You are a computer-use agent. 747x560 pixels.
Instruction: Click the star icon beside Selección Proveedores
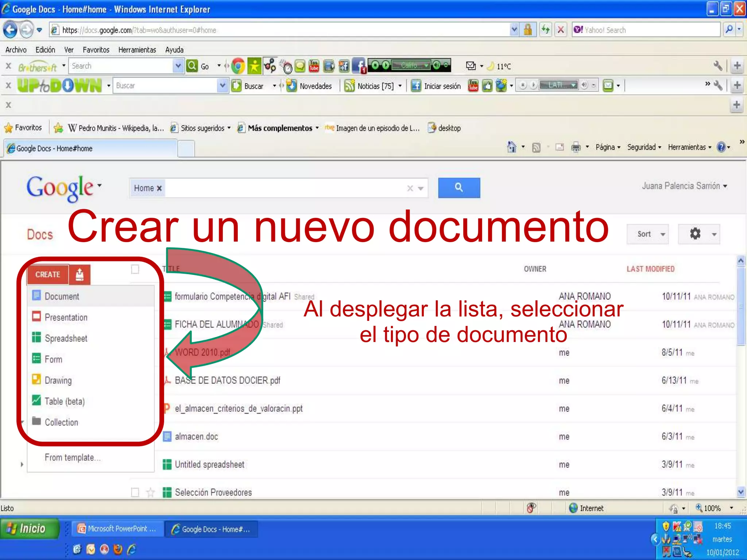point(150,493)
